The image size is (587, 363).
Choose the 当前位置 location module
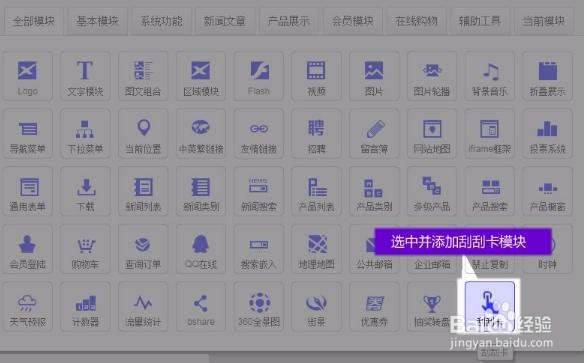pyautogui.click(x=143, y=134)
